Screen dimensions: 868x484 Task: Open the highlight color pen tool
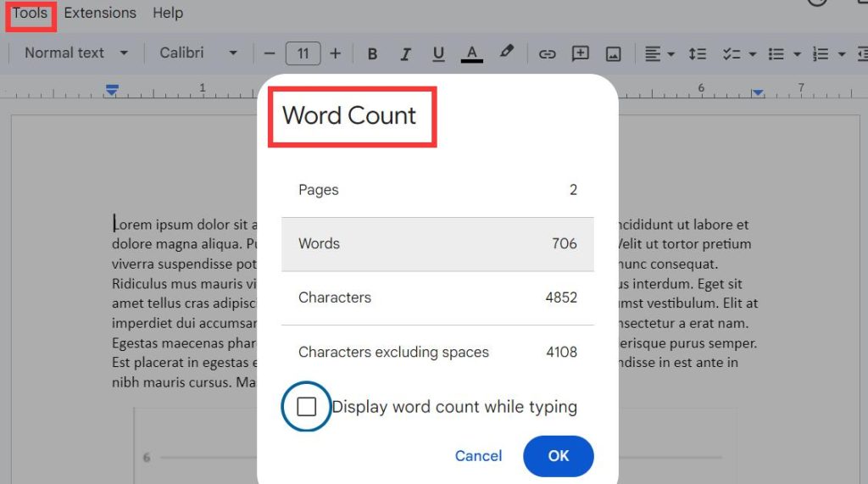[x=506, y=53]
